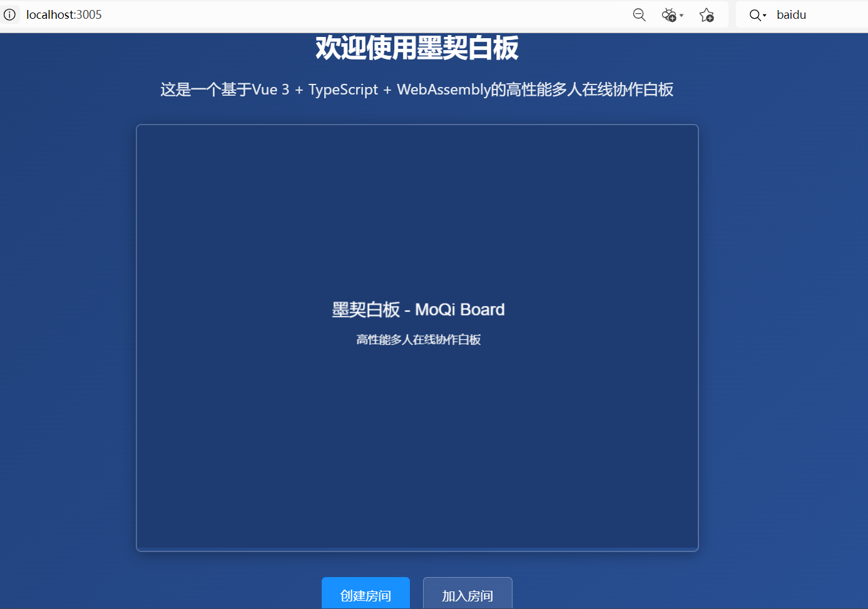This screenshot has height=609, width=868.
Task: Click the plus badge on the bee icon
Action: (x=673, y=18)
